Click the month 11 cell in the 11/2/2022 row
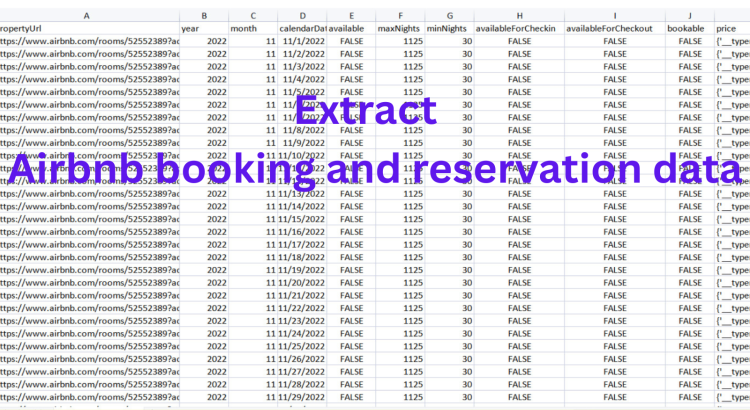Screen dimensions: 750x410 pos(253,54)
